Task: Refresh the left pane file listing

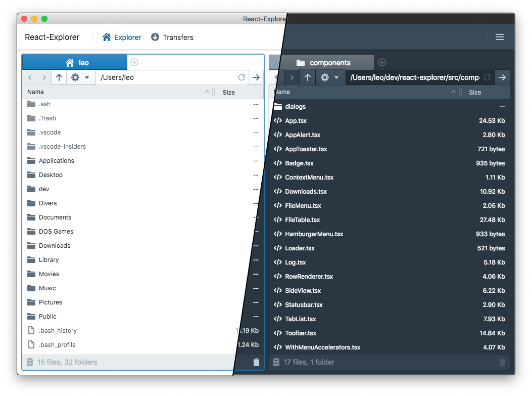Action: pyautogui.click(x=241, y=77)
